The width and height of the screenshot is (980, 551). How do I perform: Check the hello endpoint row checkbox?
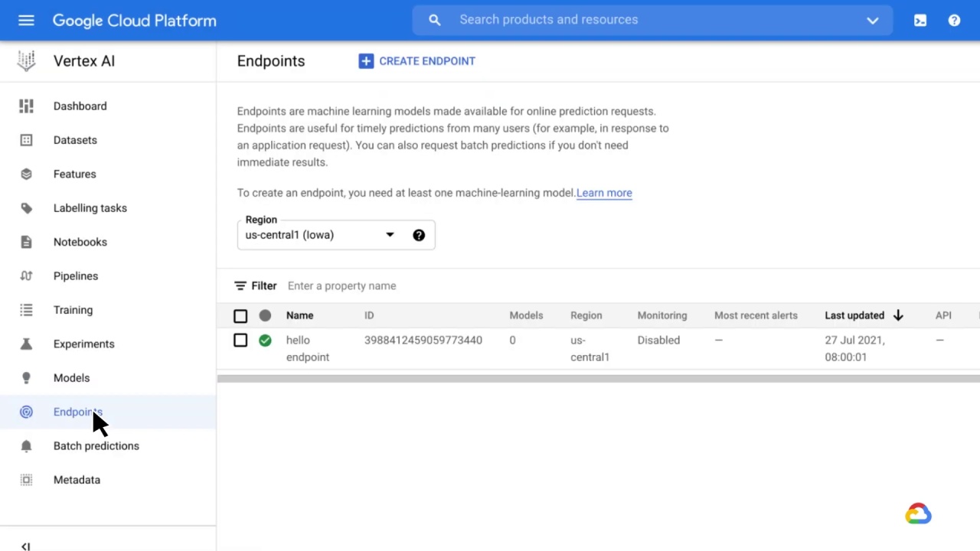(240, 341)
